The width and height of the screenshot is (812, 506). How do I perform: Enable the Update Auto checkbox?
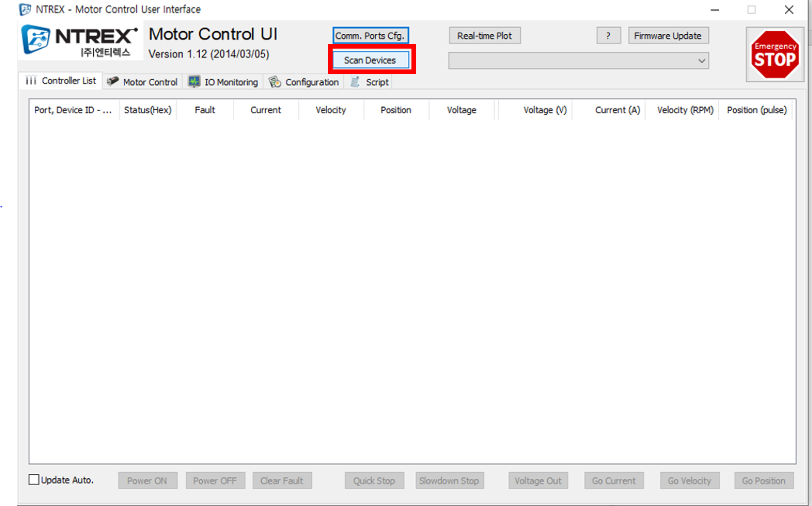tap(33, 479)
